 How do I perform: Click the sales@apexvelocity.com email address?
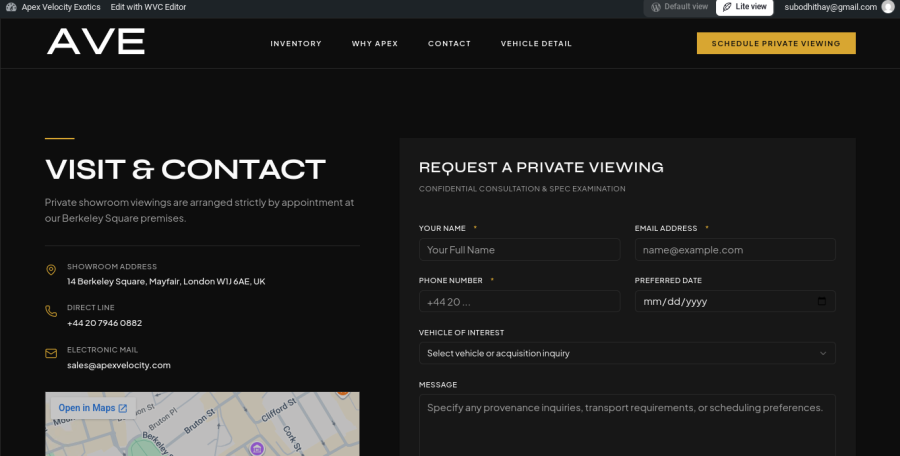click(x=119, y=365)
